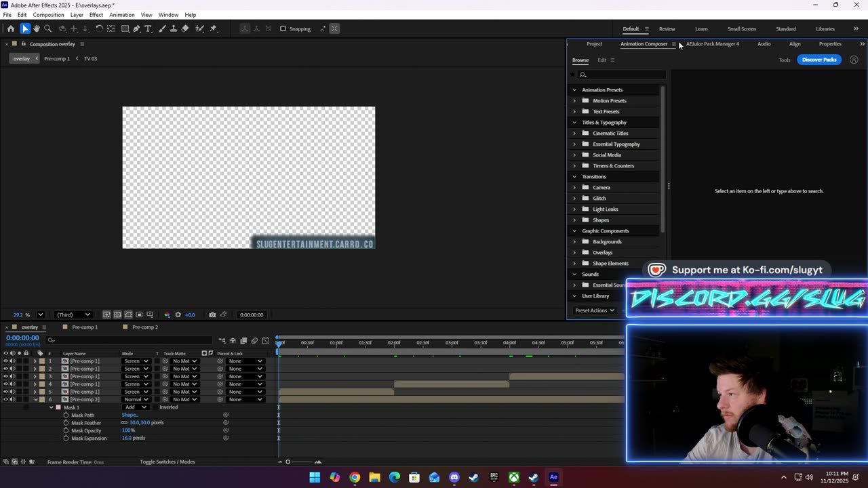
Task: Click Toggle Switches / Modes
Action: click(x=167, y=462)
